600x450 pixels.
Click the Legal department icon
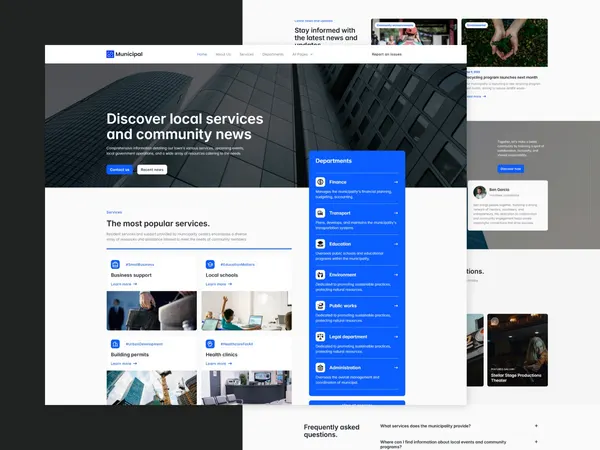pyautogui.click(x=320, y=337)
